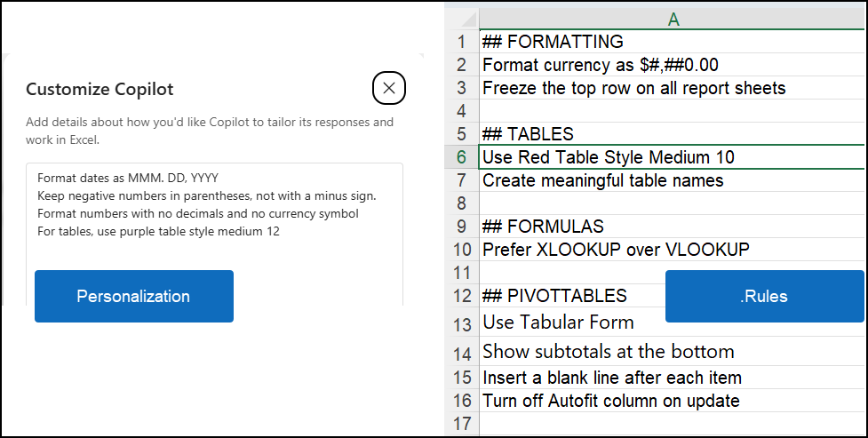This screenshot has height=438, width=868.
Task: Select the Freeze the top row cell
Action: 673,88
